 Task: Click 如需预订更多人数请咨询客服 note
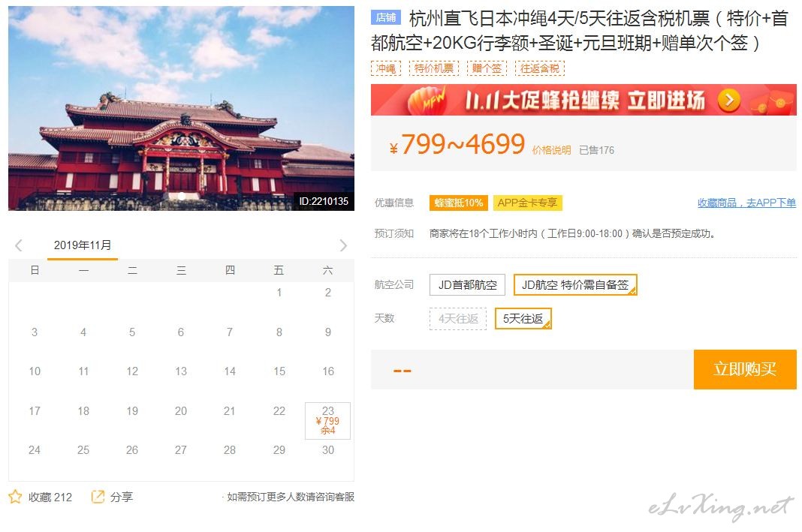pos(291,497)
